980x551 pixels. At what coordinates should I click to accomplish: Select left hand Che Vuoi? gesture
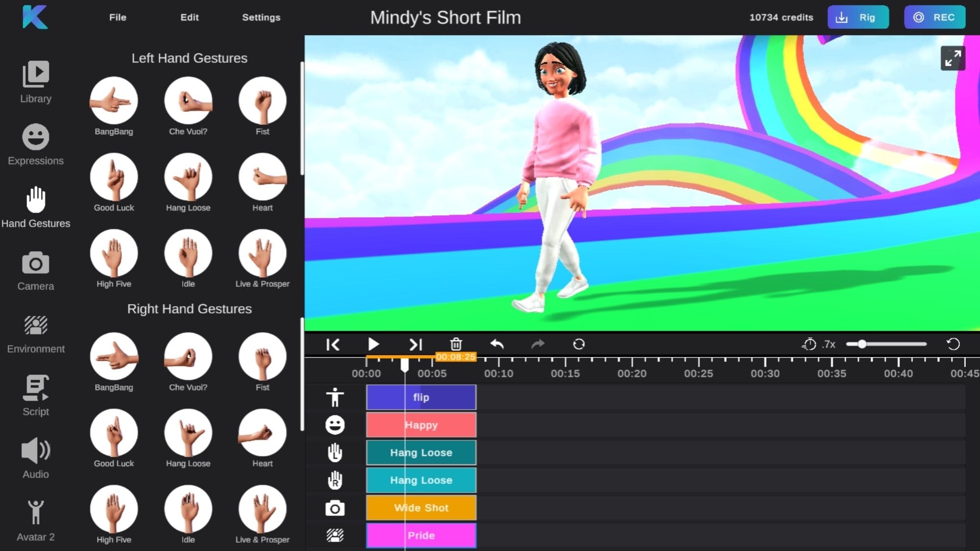click(x=188, y=100)
